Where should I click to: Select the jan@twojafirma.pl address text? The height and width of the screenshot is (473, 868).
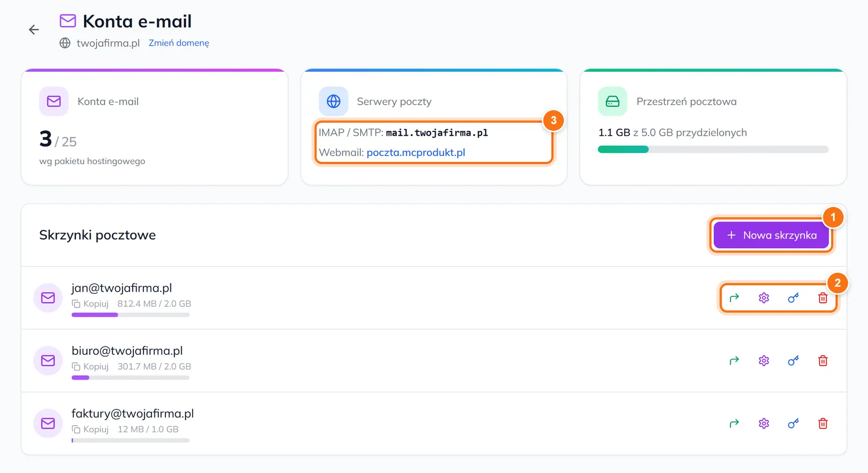[x=122, y=288]
